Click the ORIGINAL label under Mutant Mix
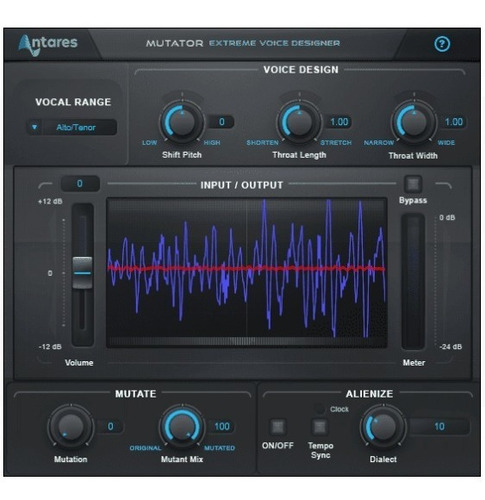485x500 pixels. 145,448
